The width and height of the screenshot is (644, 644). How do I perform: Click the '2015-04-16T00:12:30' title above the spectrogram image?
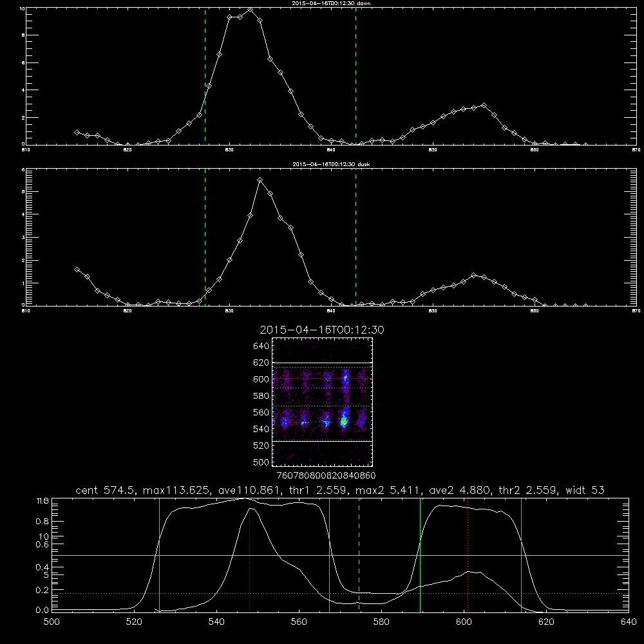click(322, 330)
